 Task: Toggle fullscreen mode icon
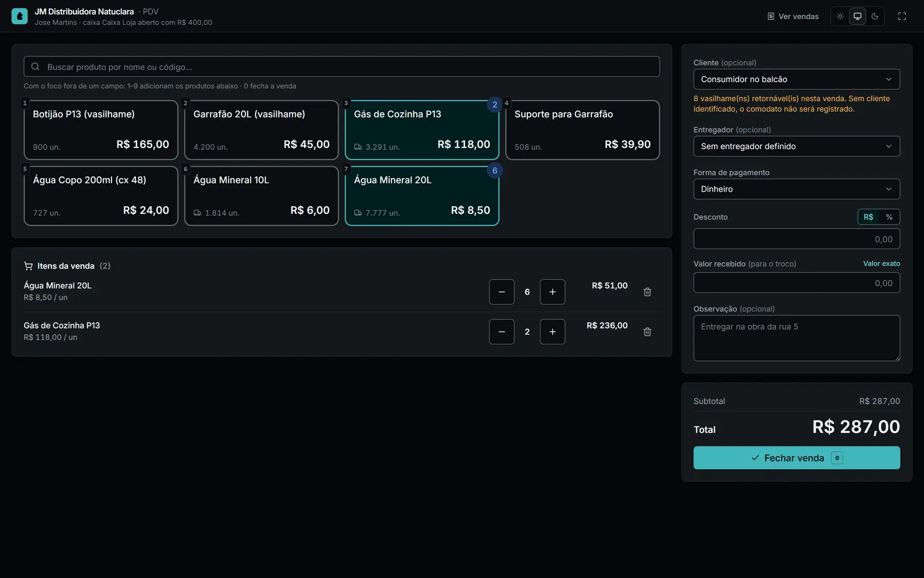click(902, 16)
